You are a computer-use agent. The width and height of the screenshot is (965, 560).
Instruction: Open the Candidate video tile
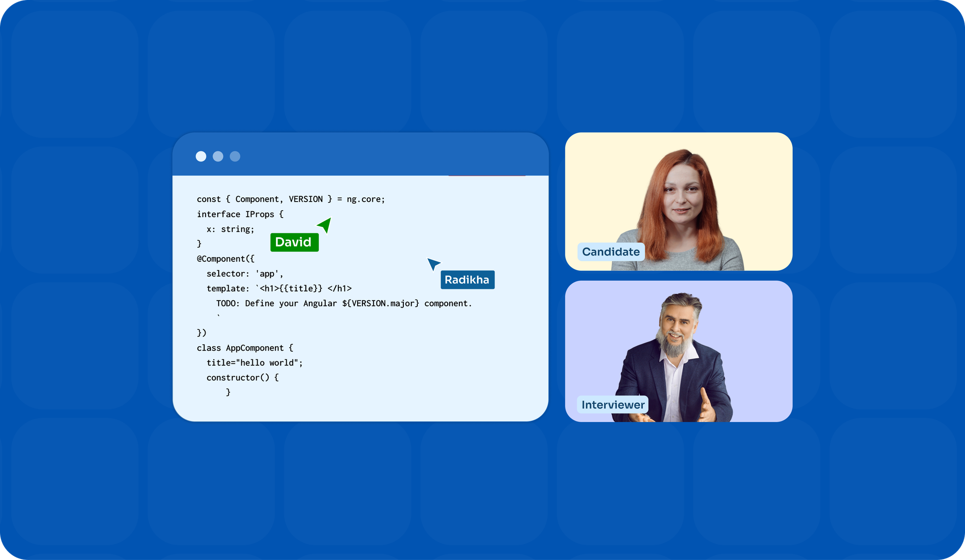point(678,202)
